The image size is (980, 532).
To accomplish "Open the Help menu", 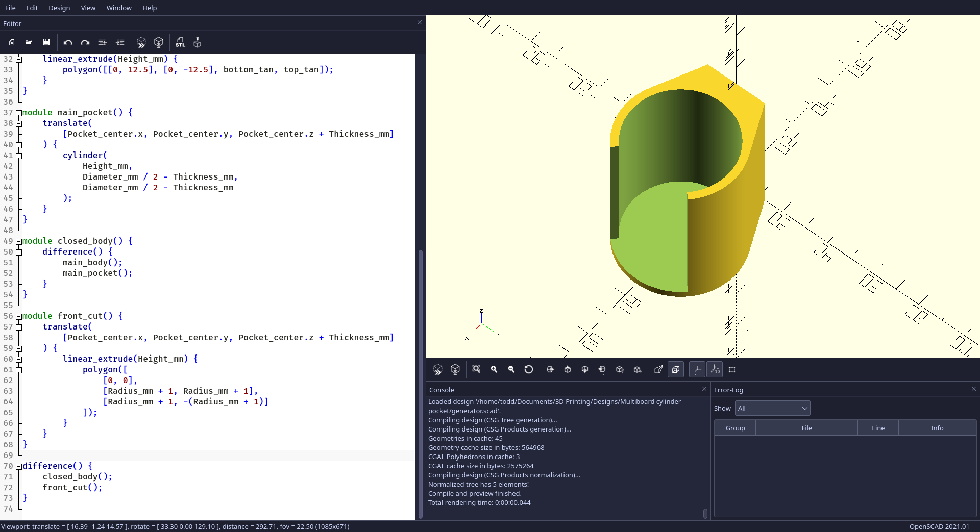I will coord(150,8).
